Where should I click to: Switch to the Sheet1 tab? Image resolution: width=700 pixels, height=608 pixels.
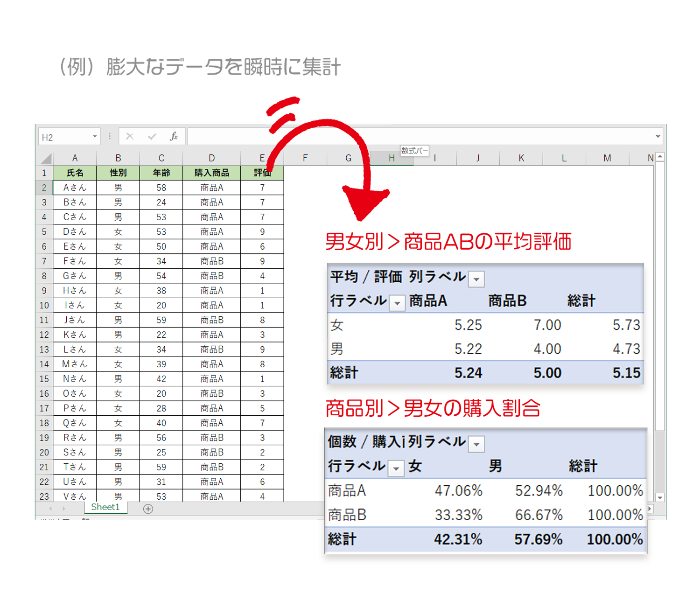click(105, 507)
